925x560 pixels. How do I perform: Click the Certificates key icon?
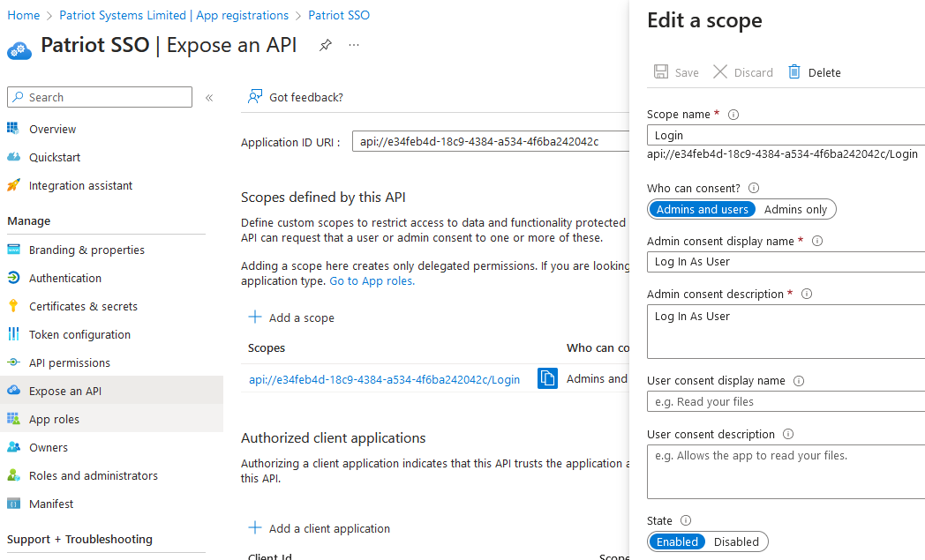tap(13, 305)
